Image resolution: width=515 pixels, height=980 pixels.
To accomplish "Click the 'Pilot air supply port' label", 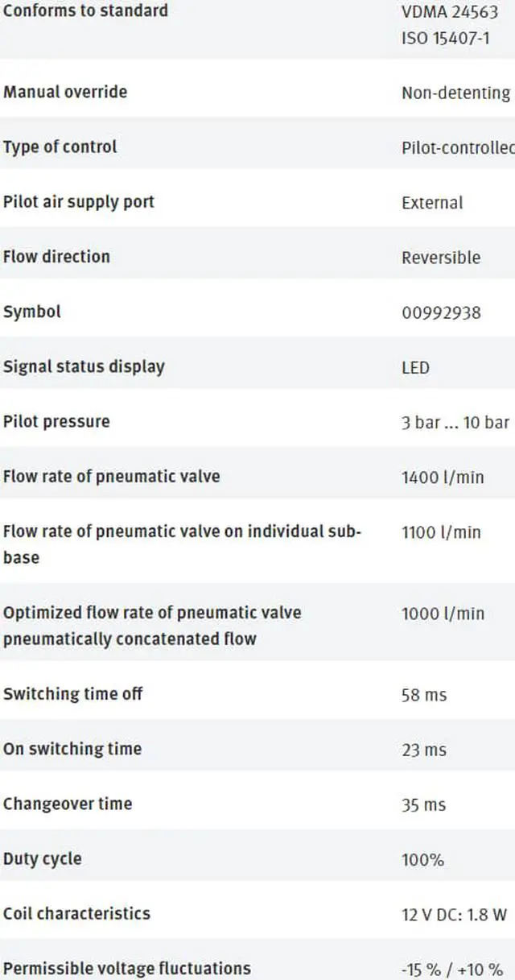I will pos(79,201).
